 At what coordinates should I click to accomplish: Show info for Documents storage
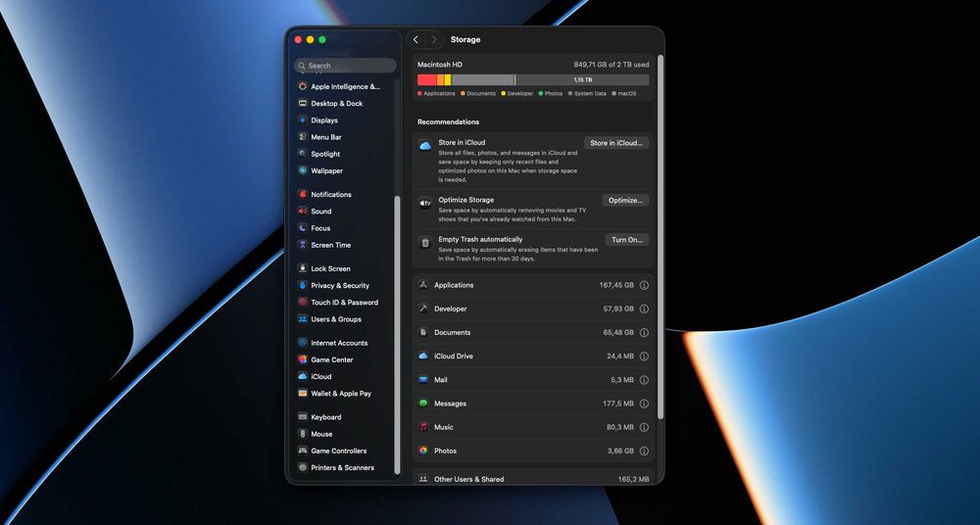644,333
